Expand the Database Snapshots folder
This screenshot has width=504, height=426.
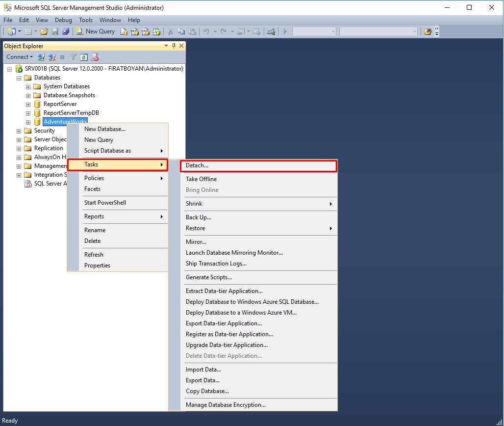(x=28, y=96)
